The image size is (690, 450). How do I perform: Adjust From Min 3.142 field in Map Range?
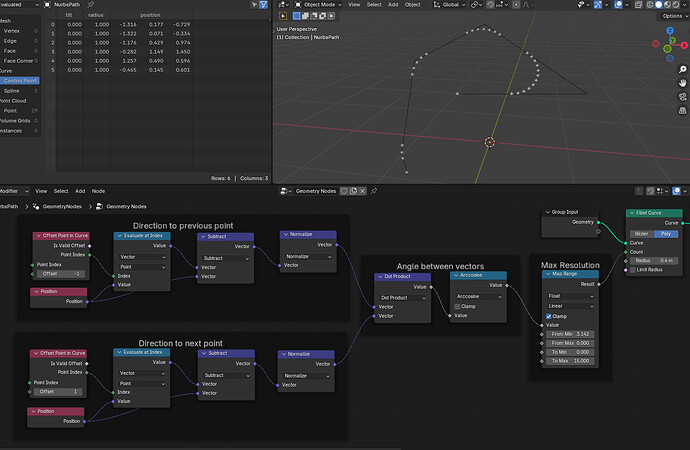(570, 334)
